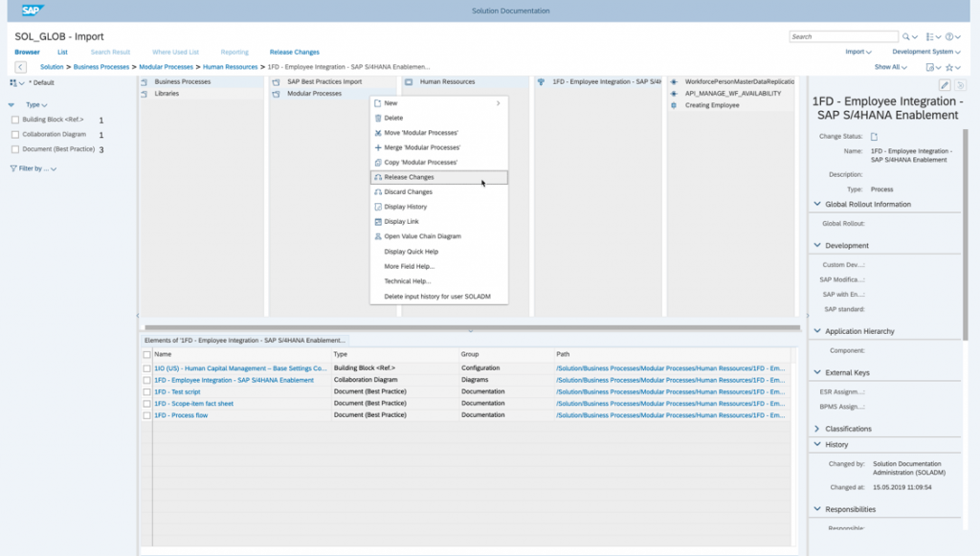Viewport: 980px width, 556px height.
Task: Click the Move 'Modular Processes' icon
Action: coord(377,133)
